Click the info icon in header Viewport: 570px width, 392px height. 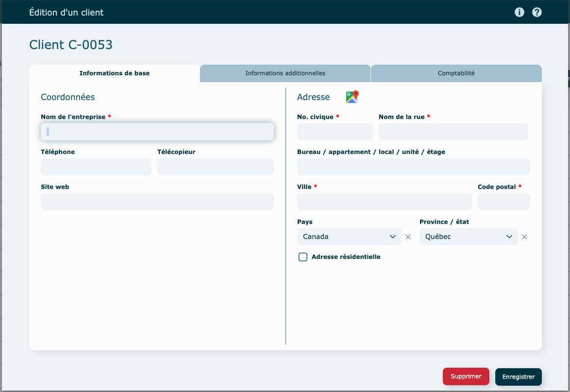[520, 12]
